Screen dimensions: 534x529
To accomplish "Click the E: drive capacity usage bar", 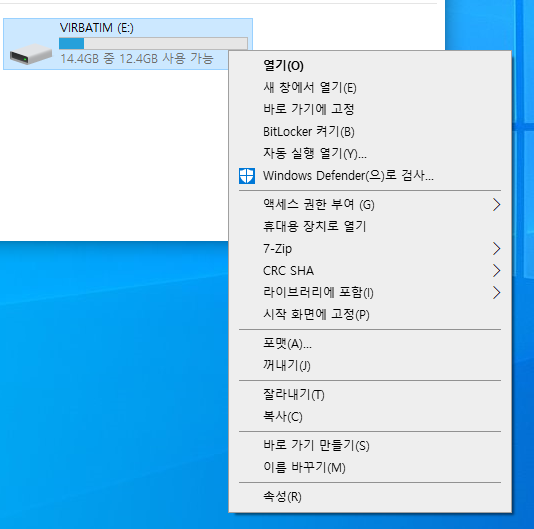I will point(153,43).
